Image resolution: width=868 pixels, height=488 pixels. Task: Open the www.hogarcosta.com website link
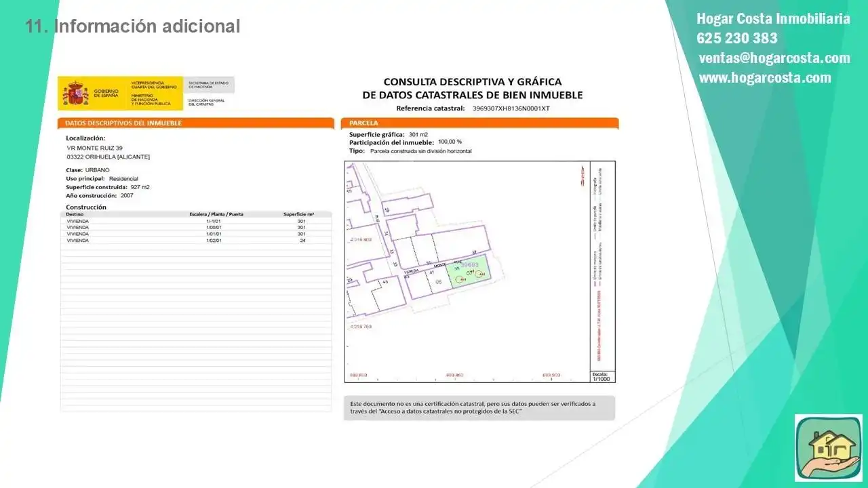765,77
